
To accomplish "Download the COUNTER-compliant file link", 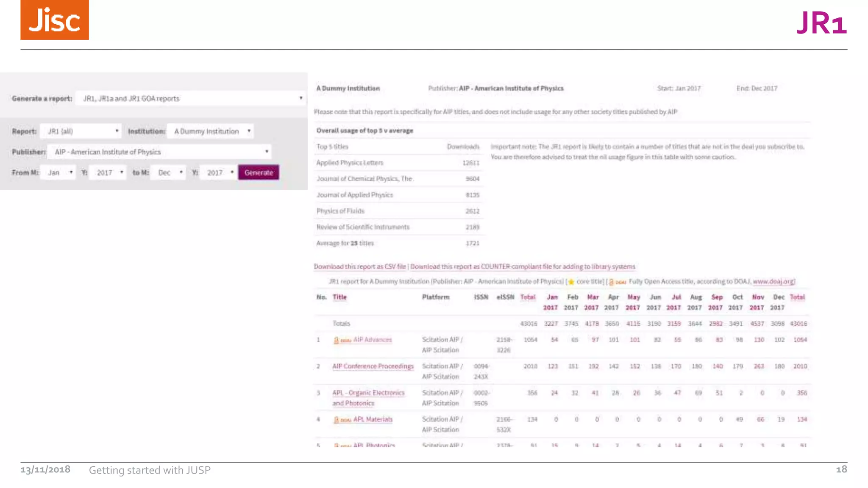I will 523,266.
